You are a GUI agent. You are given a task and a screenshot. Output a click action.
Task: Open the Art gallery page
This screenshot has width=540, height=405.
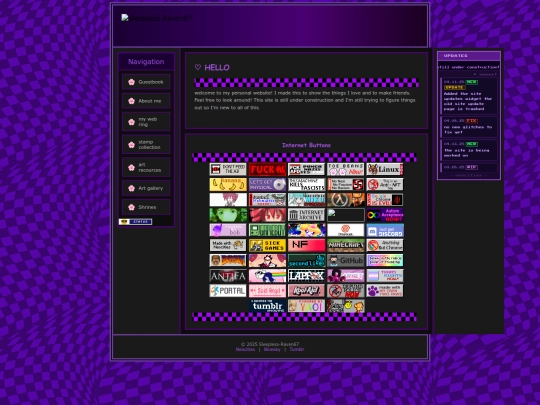[x=146, y=188]
